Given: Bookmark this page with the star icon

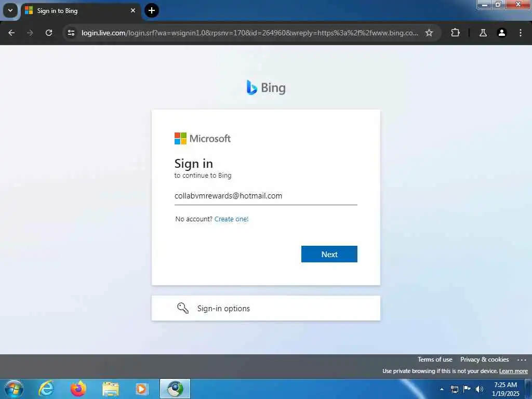Looking at the screenshot, I should 429,33.
